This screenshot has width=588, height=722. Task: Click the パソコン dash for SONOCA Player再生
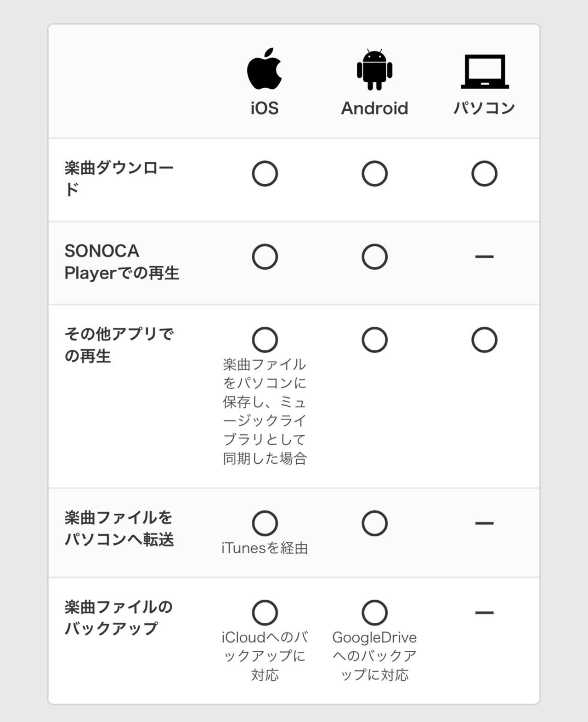pyautogui.click(x=485, y=256)
